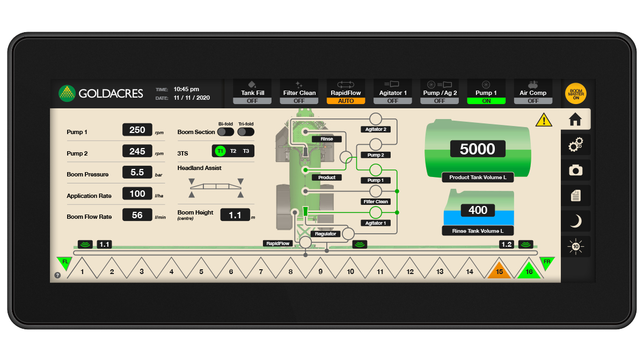Image resolution: width=644 pixels, height=362 pixels.
Task: Enable night mode moon icon
Action: point(575,221)
